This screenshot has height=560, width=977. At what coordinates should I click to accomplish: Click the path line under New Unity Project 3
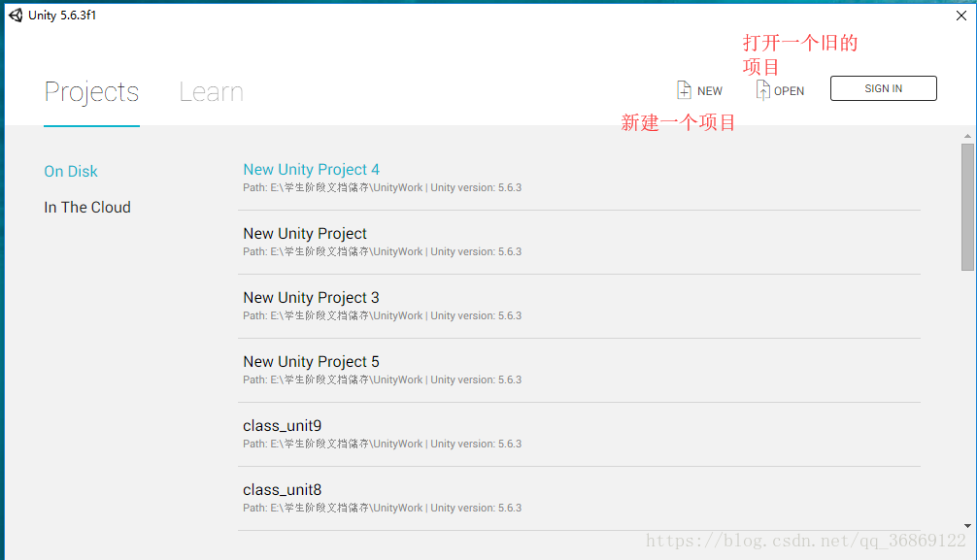point(382,315)
